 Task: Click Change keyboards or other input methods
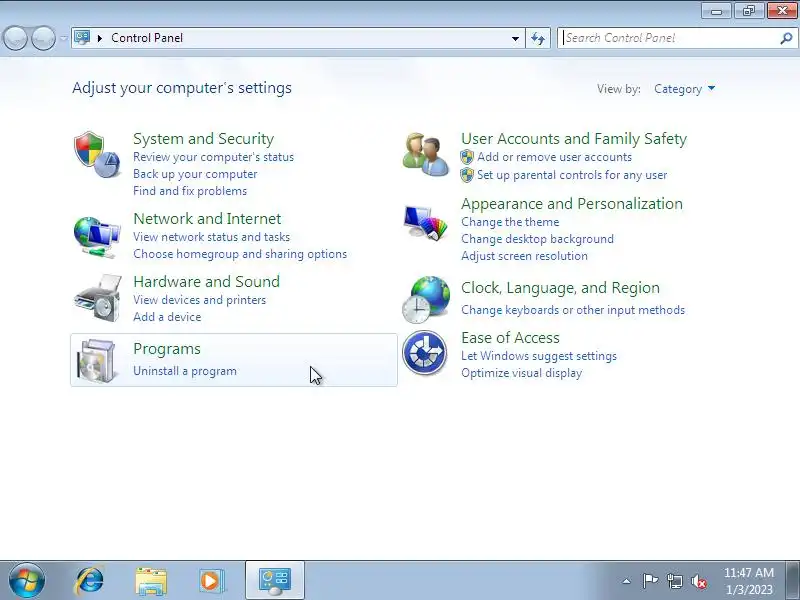(x=573, y=310)
